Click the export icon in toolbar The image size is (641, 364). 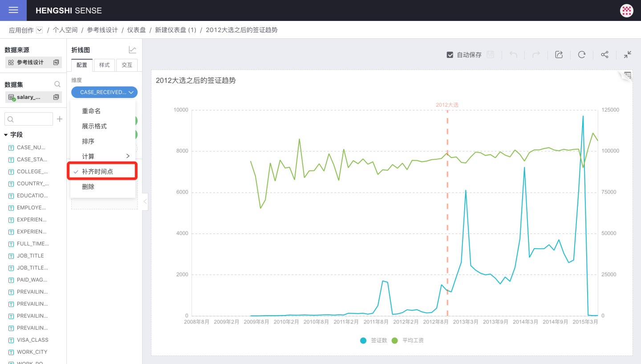[559, 55]
